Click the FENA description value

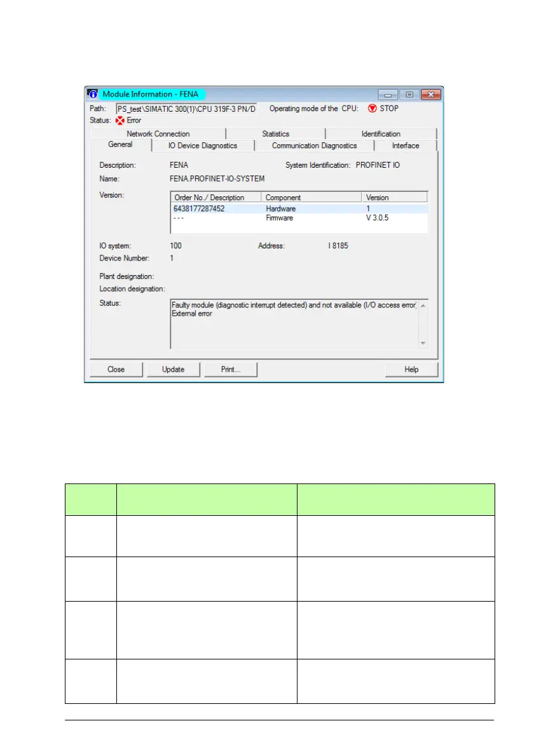(179, 165)
